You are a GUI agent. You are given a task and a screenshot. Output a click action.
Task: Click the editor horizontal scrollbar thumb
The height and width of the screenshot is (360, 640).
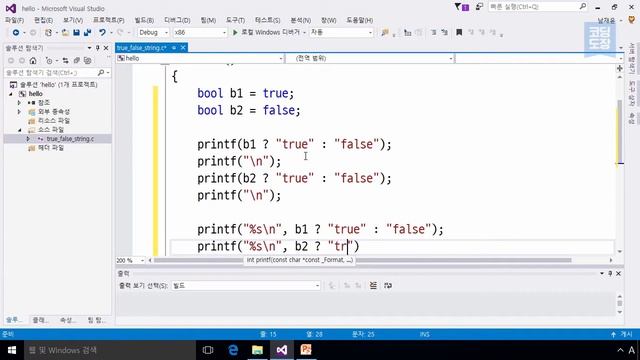(363, 260)
